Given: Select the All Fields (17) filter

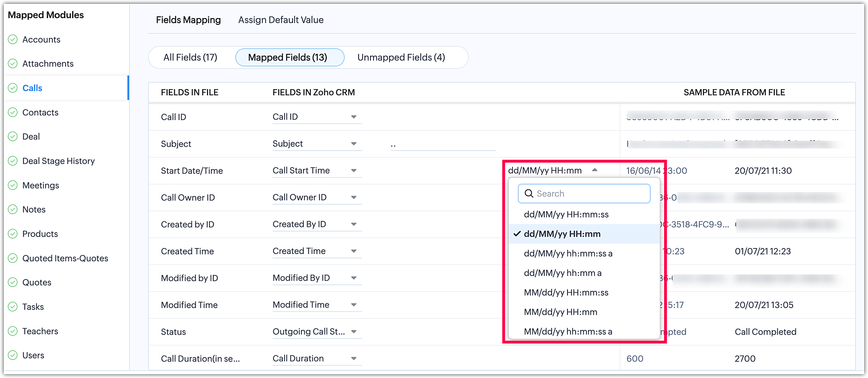Looking at the screenshot, I should point(190,57).
